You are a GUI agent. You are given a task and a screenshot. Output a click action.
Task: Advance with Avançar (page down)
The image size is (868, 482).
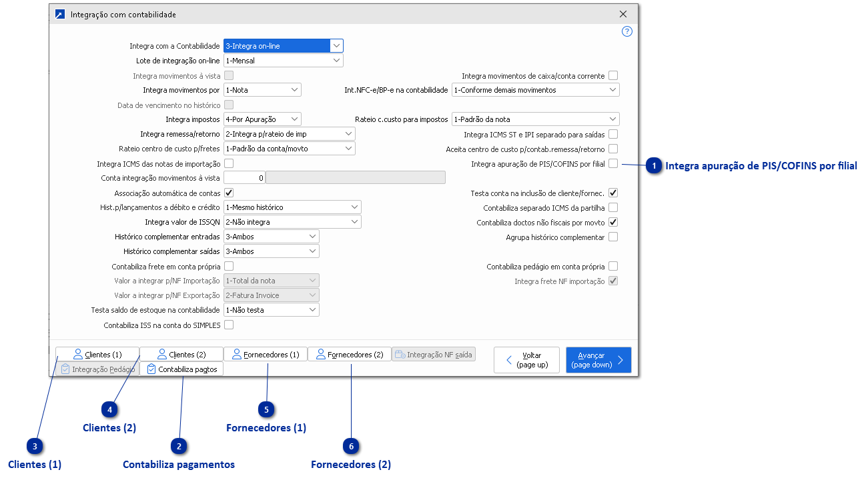coord(598,360)
